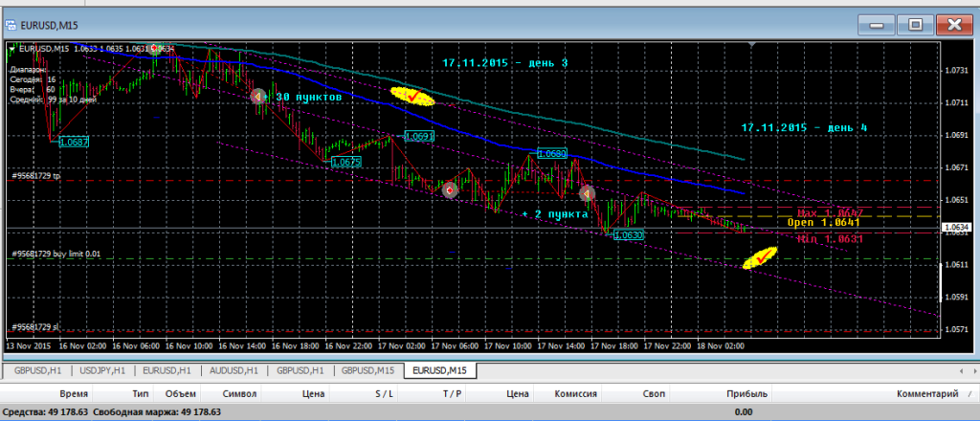Image resolution: width=980 pixels, height=421 pixels.
Task: Click the EURUSD,M15 window title icon
Action: point(11,26)
